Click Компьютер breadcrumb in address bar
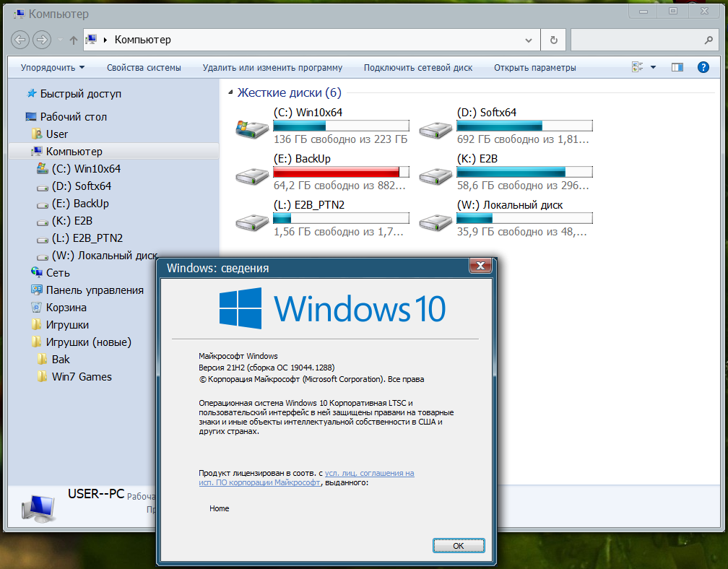 (x=142, y=40)
